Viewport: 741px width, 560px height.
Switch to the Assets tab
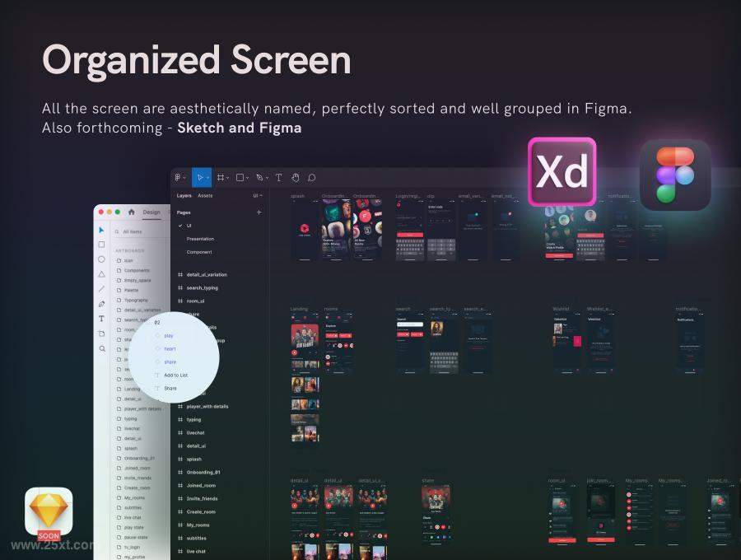(x=205, y=196)
